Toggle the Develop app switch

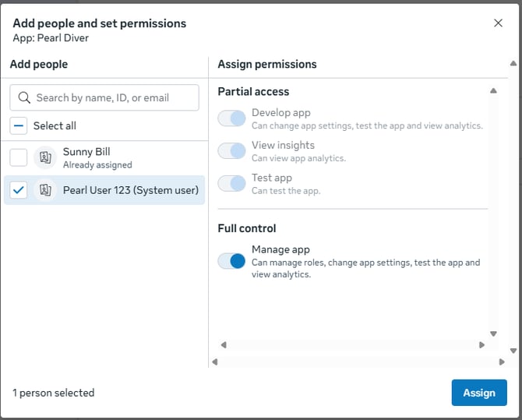tap(232, 118)
